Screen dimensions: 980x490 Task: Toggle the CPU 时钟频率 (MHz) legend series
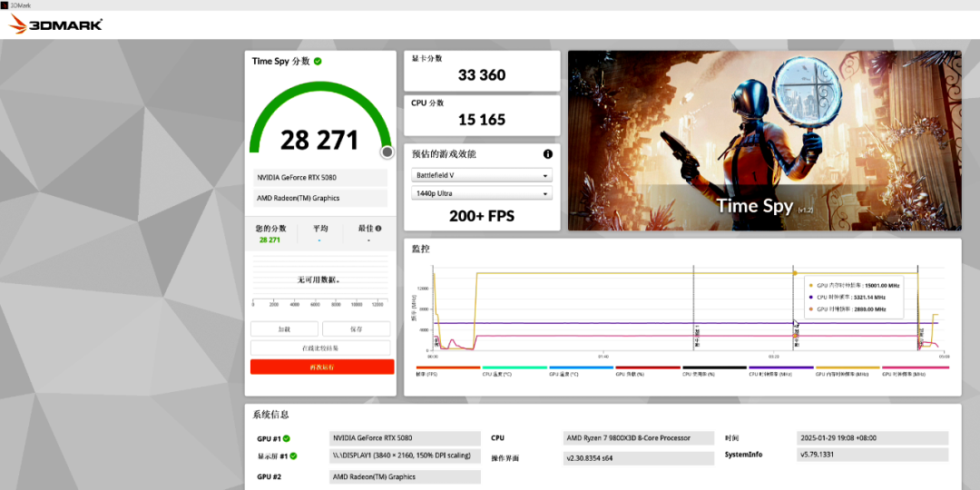pyautogui.click(x=781, y=370)
